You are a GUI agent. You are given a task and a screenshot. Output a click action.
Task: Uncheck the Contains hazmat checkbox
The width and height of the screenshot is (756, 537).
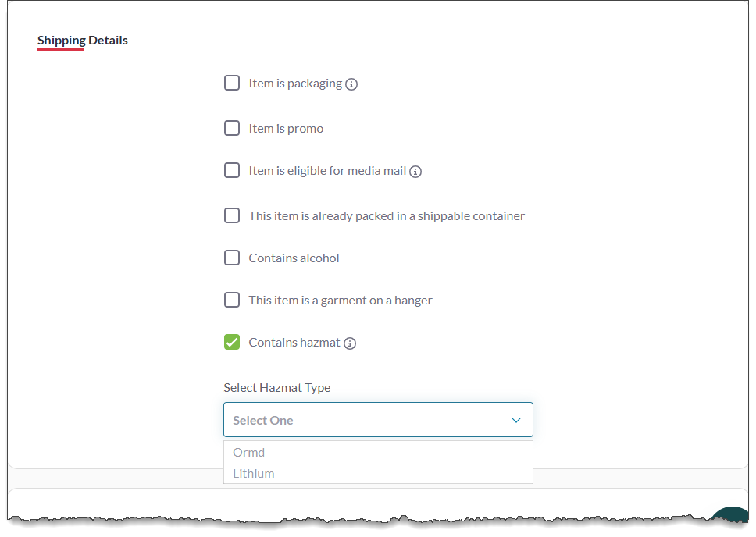pos(232,342)
